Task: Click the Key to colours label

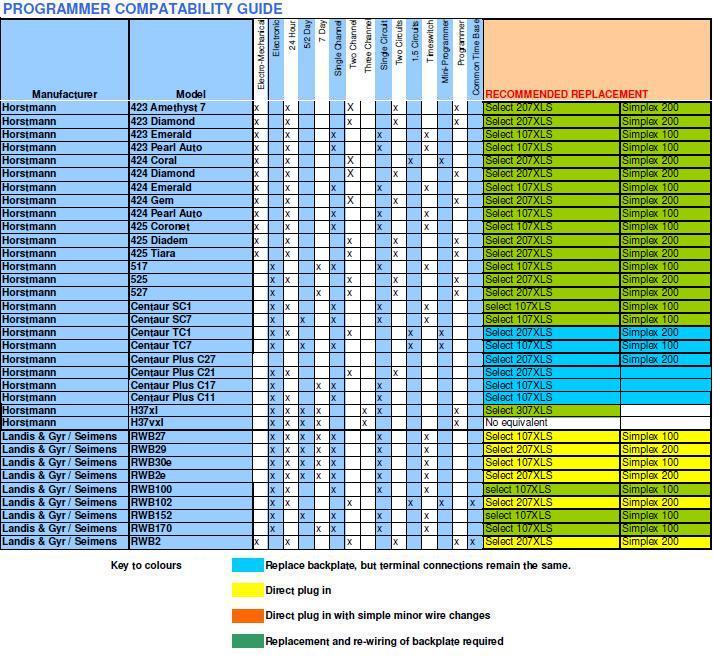Action: pyautogui.click(x=146, y=565)
